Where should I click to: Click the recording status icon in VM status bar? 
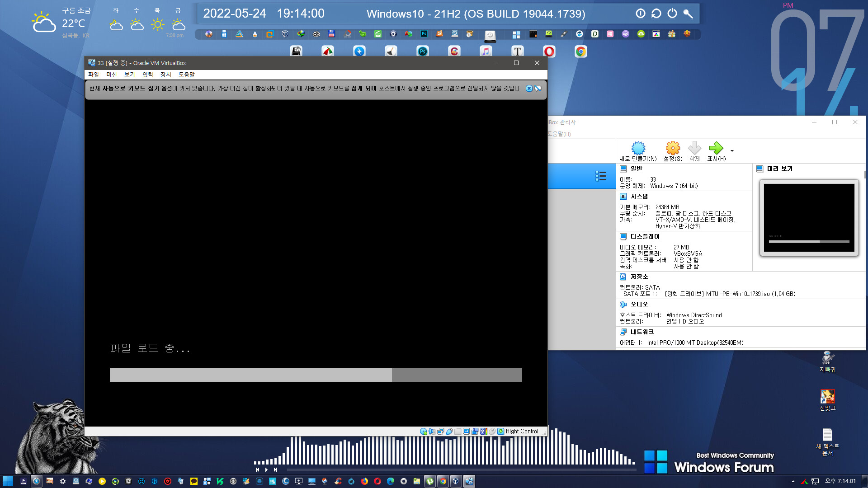click(475, 432)
